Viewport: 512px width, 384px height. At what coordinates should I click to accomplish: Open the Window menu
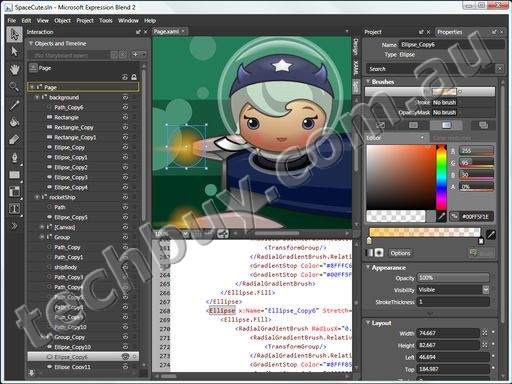(x=128, y=21)
